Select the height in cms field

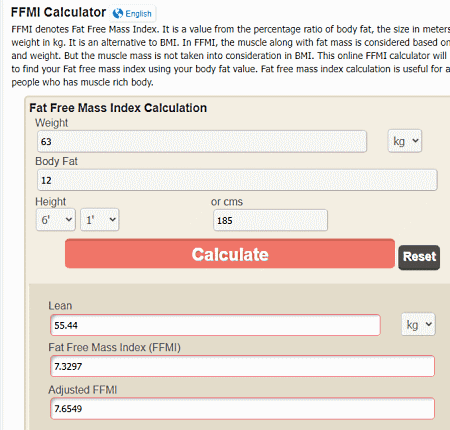pos(270,220)
